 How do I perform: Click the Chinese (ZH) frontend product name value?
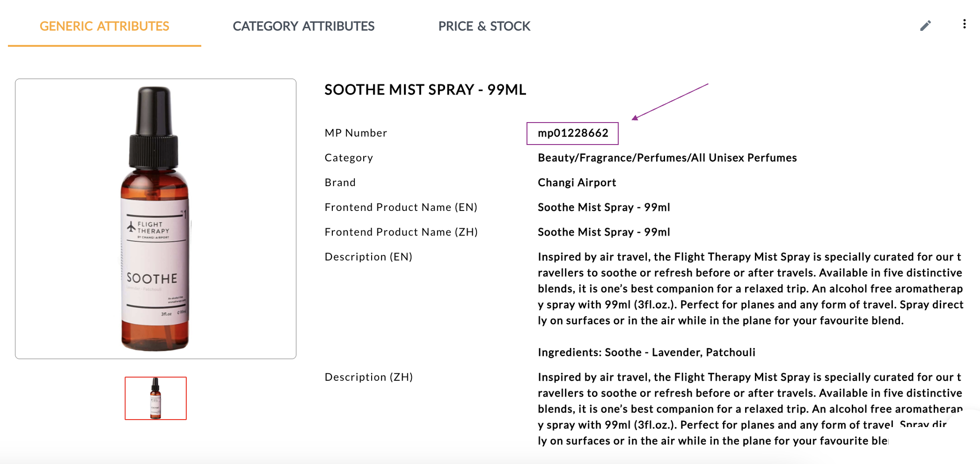[x=604, y=232]
